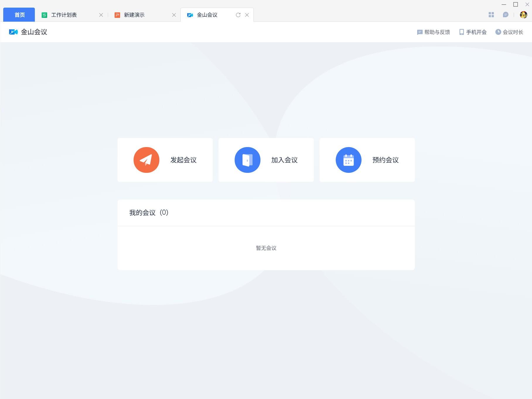This screenshot has width=532, height=399.
Task: Open the chat bubble icon beside 帮助与反馈
Action: click(420, 32)
